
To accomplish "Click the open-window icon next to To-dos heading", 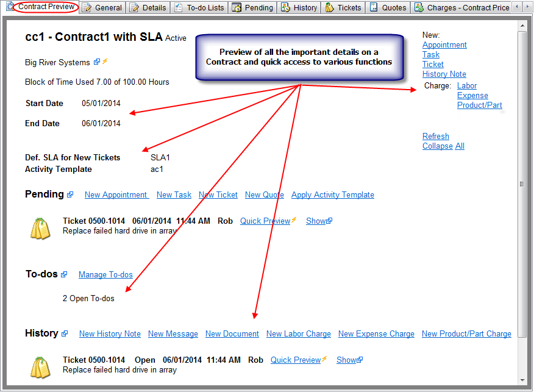I will [64, 275].
